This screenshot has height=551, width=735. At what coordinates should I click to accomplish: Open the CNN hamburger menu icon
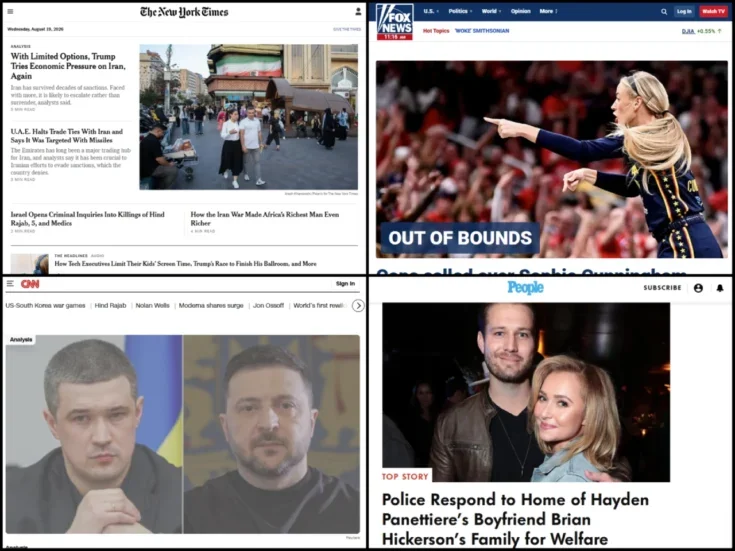10,284
